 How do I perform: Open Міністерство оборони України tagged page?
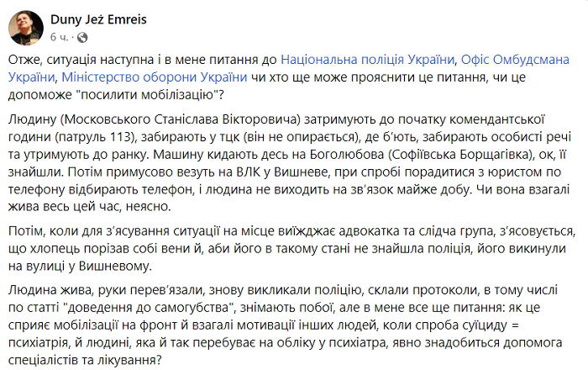(154, 77)
